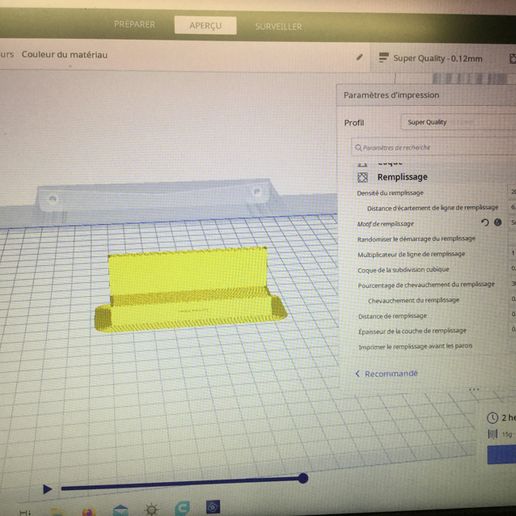Open the ship wheel taskbar icon
Screen dimensions: 516x516
point(152,509)
